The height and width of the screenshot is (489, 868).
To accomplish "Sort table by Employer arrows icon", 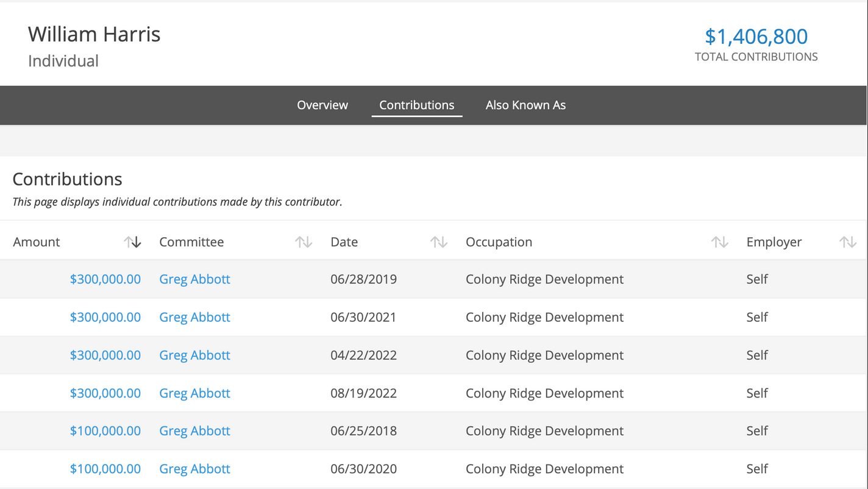I will point(848,242).
